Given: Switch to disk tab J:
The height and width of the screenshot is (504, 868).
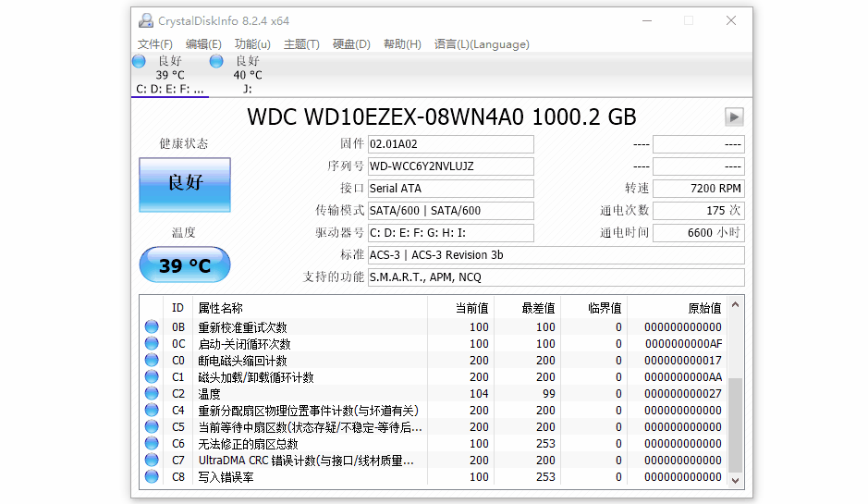Looking at the screenshot, I should [x=248, y=75].
